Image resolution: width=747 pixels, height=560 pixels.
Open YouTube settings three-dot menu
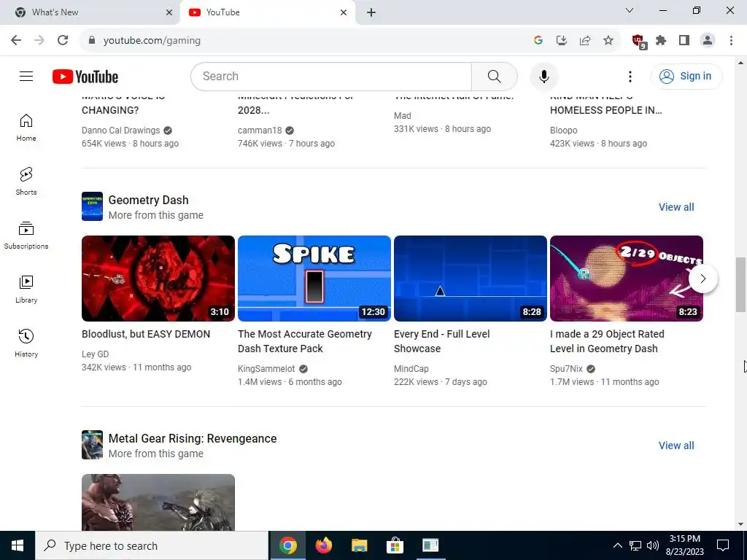[630, 76]
